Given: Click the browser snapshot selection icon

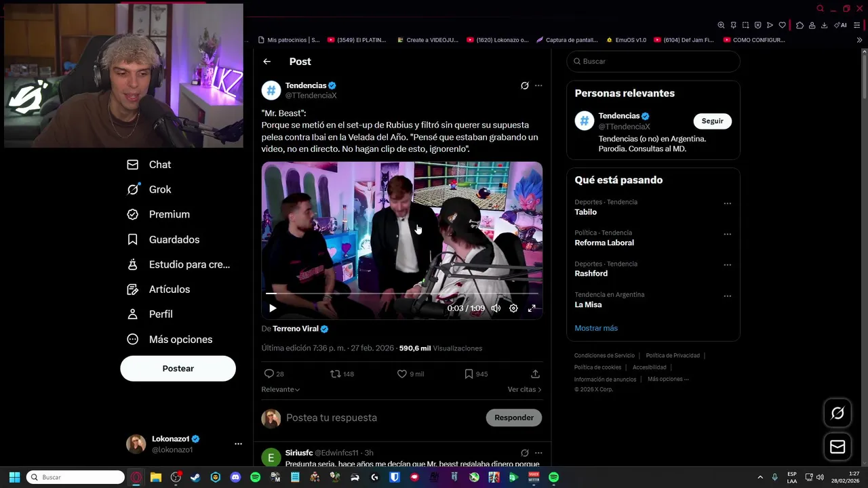Looking at the screenshot, I should point(745,25).
